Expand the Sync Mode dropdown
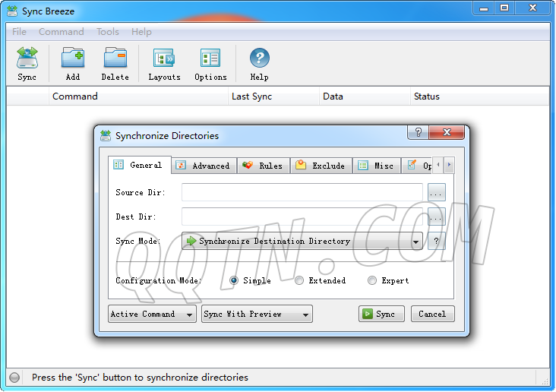The width and height of the screenshot is (556, 392). click(x=416, y=242)
